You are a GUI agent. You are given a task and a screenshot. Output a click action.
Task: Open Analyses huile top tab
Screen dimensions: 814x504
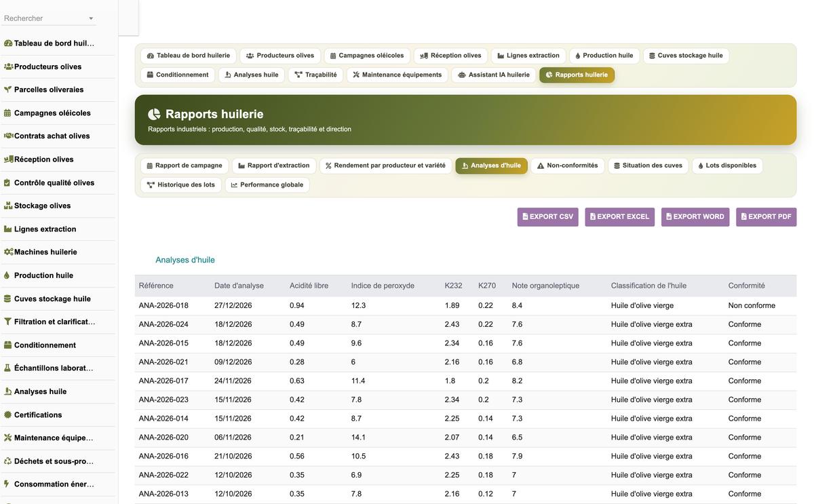pos(251,75)
